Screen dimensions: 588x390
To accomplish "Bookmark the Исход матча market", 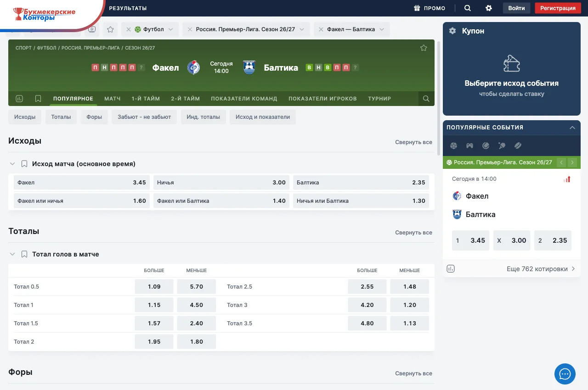I will [x=25, y=164].
